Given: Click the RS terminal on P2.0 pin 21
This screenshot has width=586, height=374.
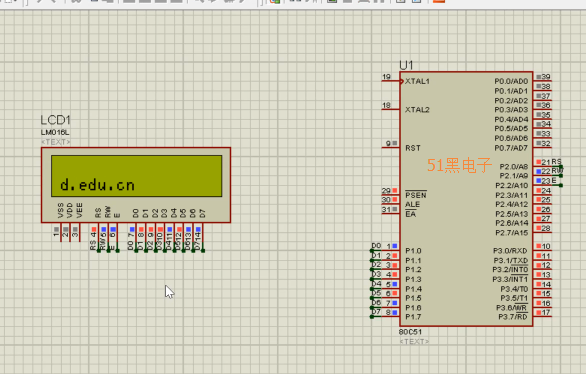Looking at the screenshot, I should click(556, 161).
